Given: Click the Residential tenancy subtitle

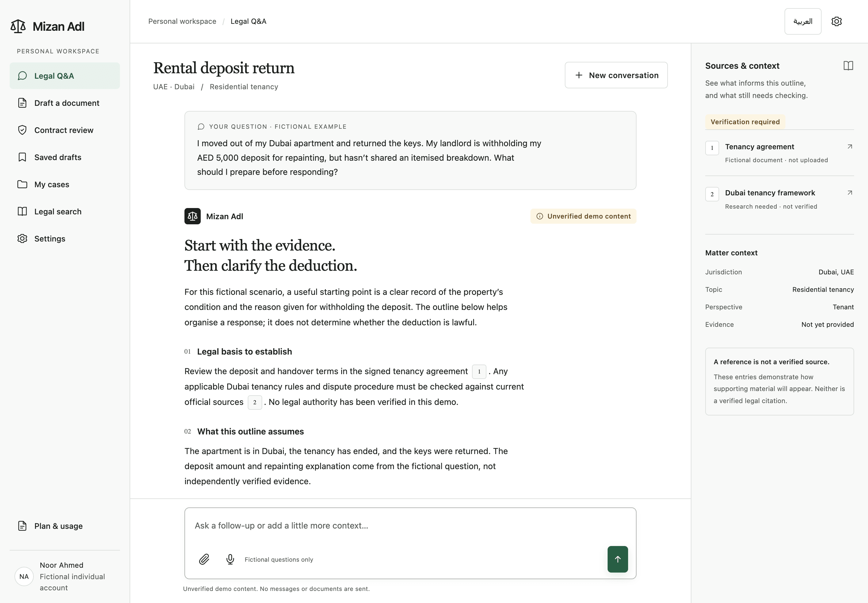Looking at the screenshot, I should tap(244, 87).
